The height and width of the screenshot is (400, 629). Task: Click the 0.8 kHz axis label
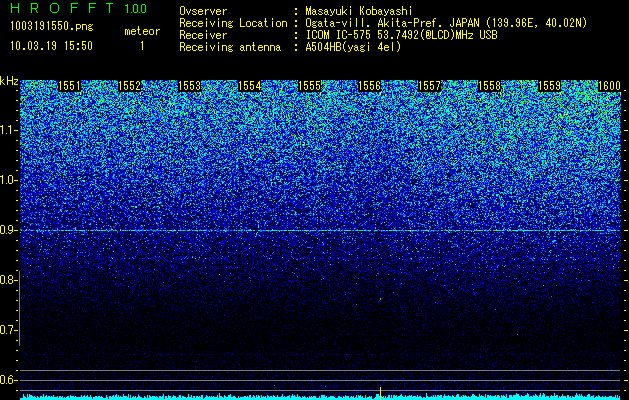point(7,280)
